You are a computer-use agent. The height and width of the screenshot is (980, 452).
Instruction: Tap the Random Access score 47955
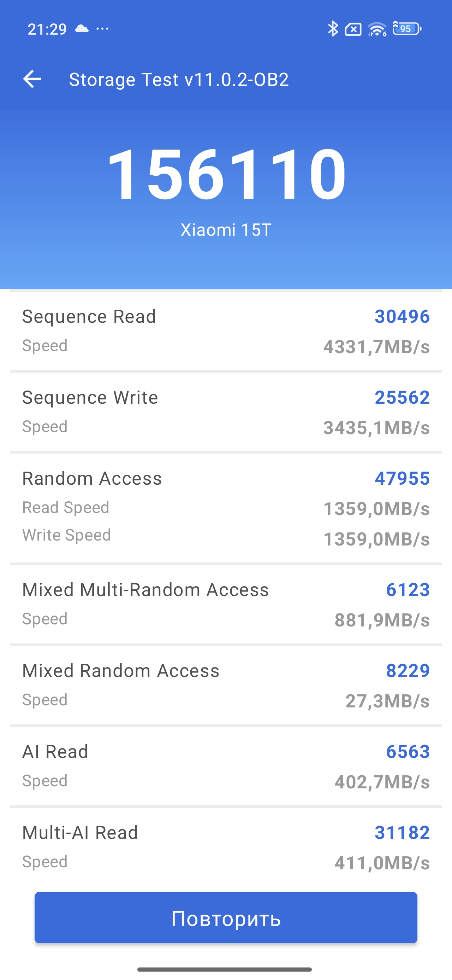[402, 478]
